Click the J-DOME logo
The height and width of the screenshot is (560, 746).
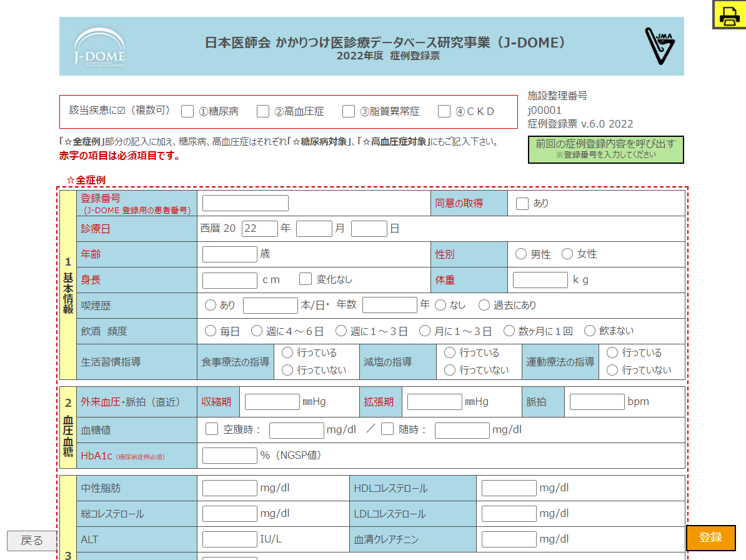[x=99, y=47]
